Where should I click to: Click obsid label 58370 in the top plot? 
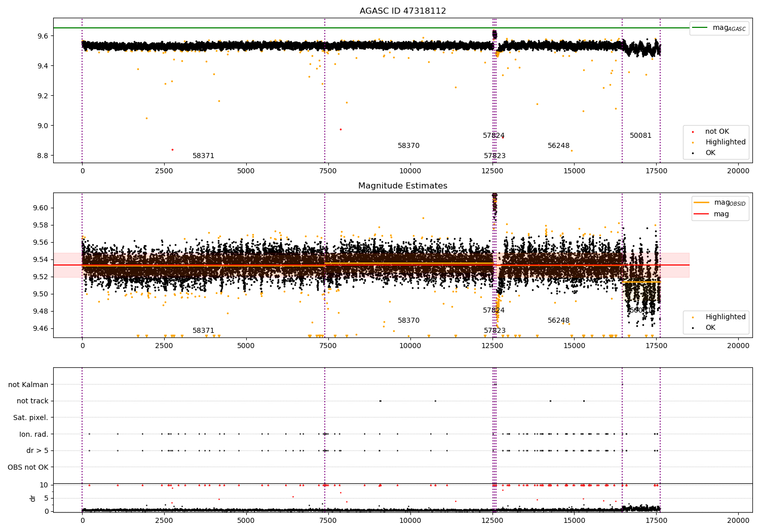tap(409, 146)
